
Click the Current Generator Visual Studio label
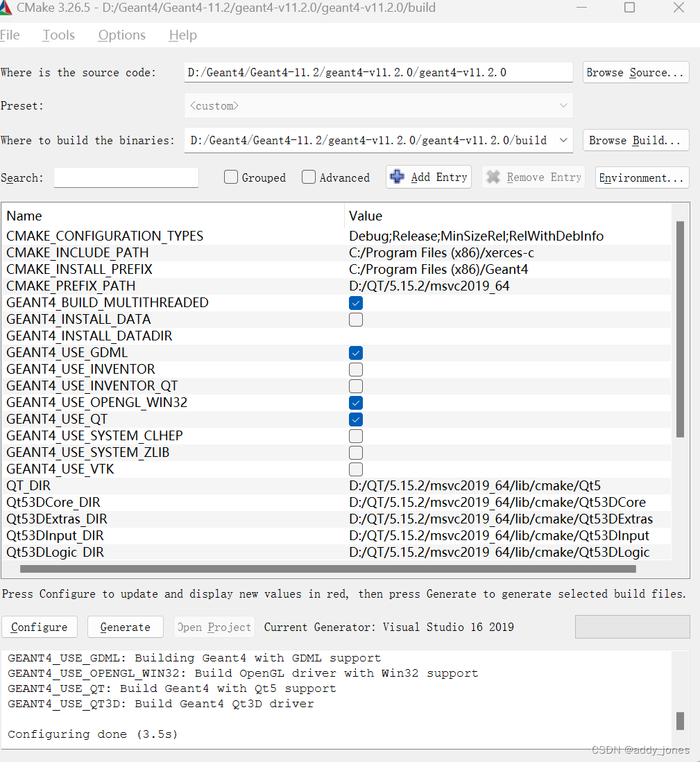pos(389,627)
